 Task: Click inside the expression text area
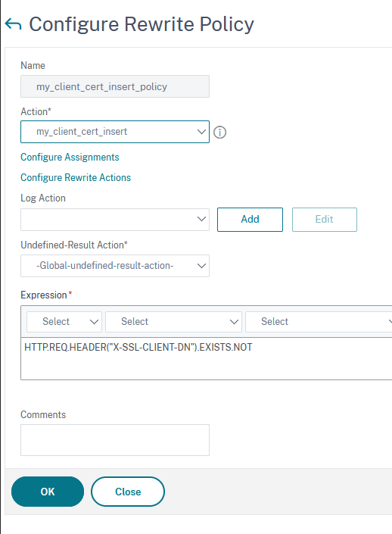tap(206, 358)
